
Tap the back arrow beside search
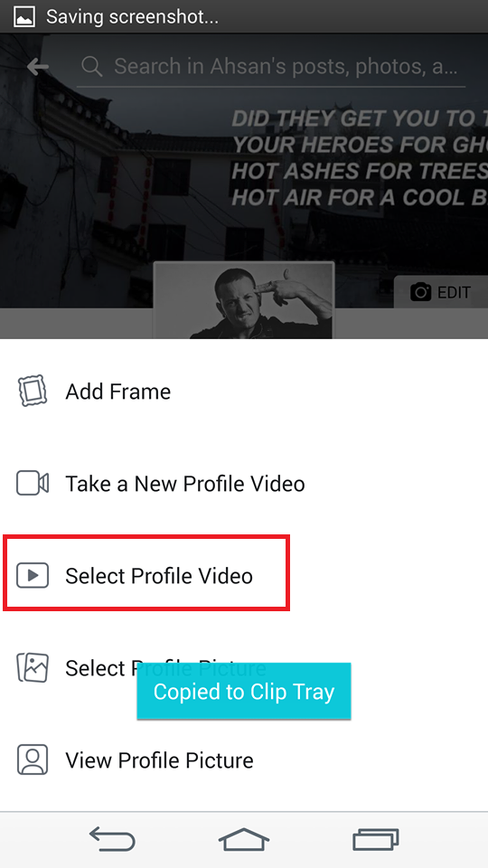tap(38, 67)
